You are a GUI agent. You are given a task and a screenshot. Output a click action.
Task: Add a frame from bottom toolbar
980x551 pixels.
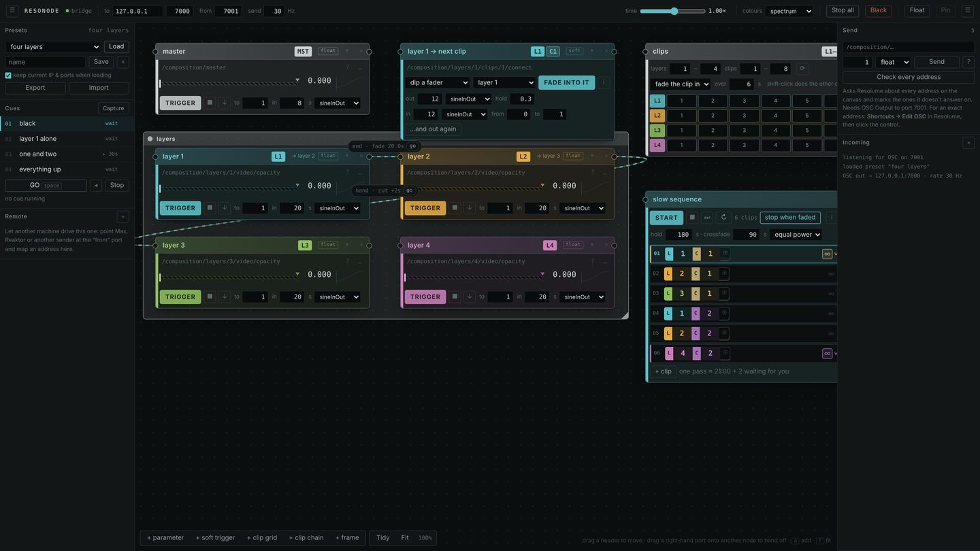pos(347,538)
